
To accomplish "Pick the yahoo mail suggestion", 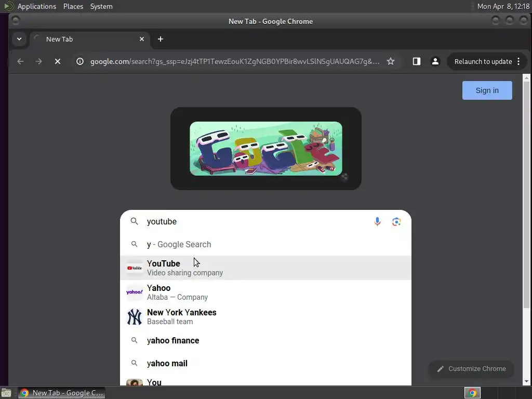I will coord(265,363).
